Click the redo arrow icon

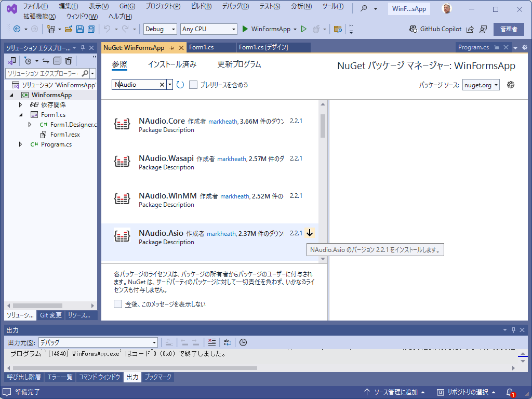click(125, 29)
